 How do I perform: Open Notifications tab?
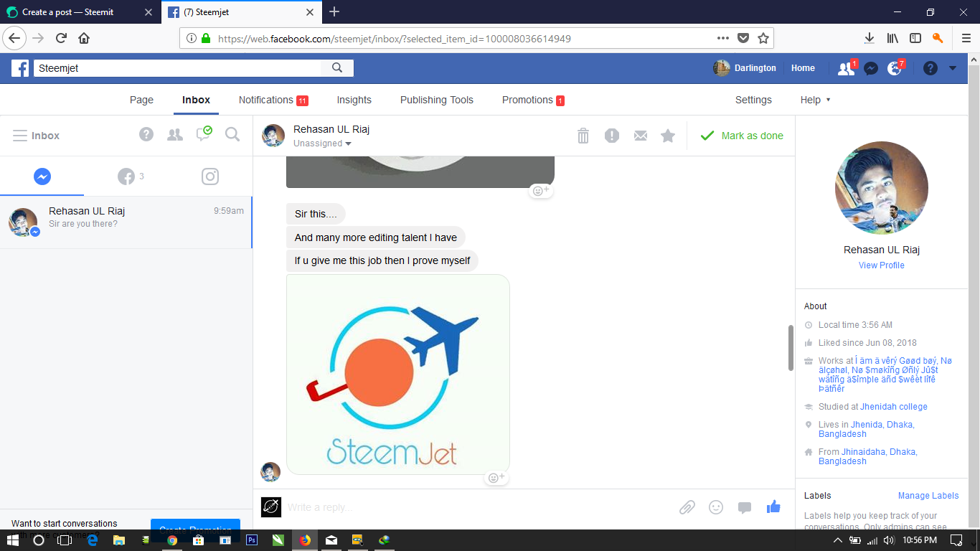coord(273,100)
